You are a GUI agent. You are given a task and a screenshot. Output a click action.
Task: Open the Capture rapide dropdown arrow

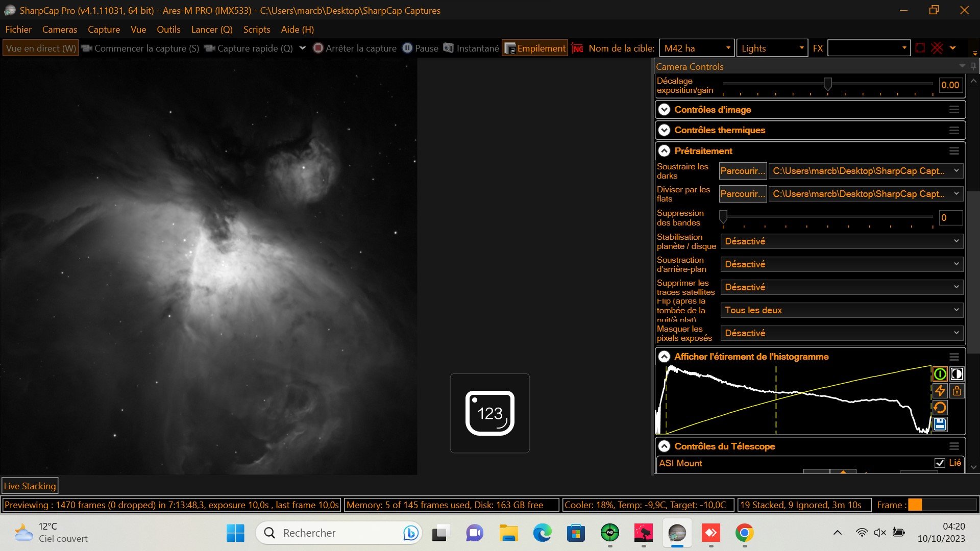302,48
